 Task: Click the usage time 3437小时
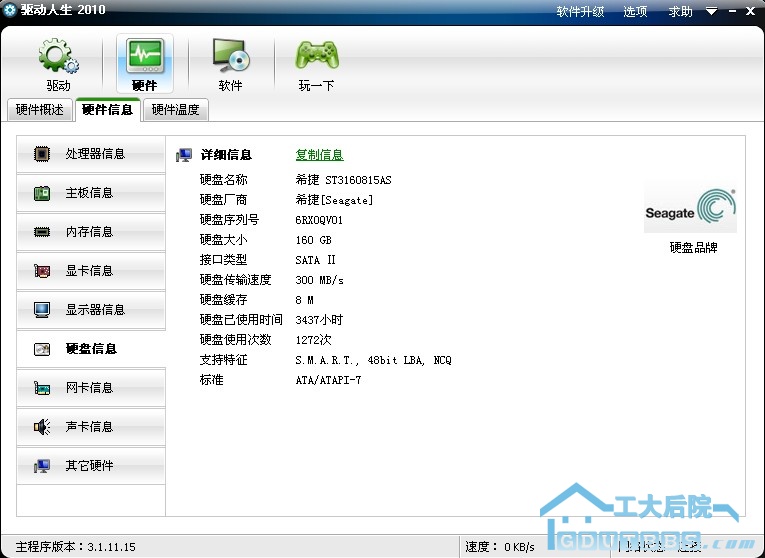(x=319, y=320)
